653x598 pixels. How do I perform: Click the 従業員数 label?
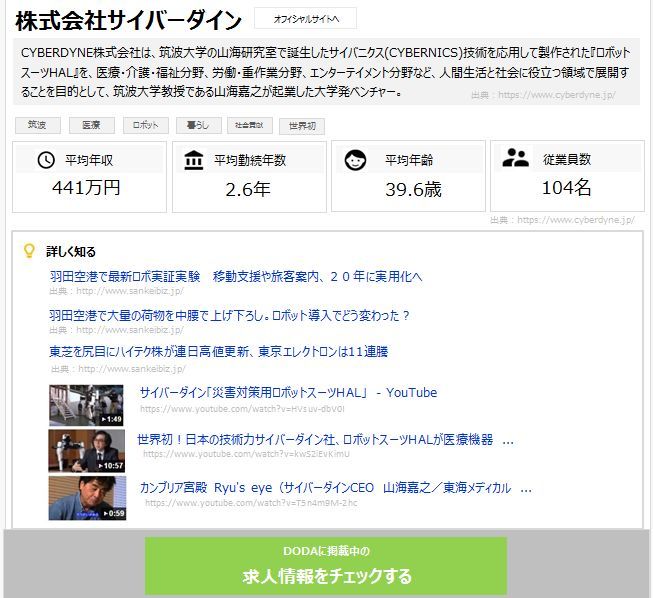click(x=567, y=159)
